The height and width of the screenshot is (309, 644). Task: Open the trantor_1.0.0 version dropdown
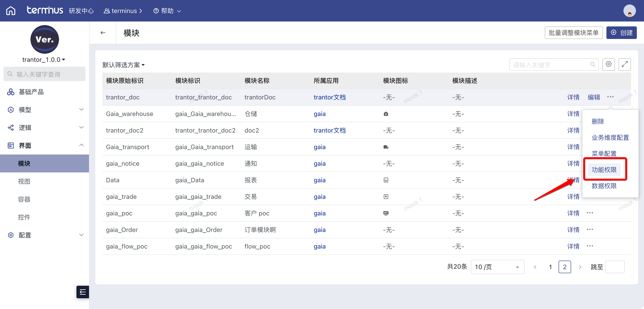[44, 60]
